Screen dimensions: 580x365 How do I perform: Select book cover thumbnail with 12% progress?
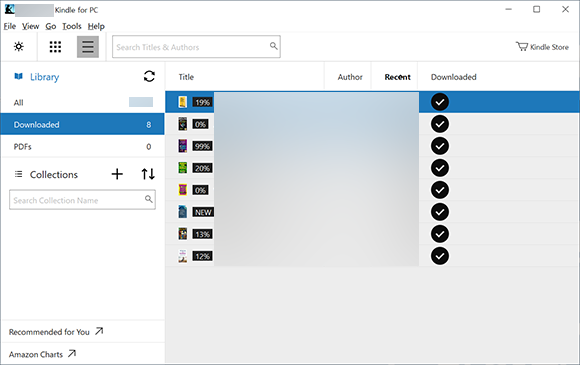(x=183, y=256)
